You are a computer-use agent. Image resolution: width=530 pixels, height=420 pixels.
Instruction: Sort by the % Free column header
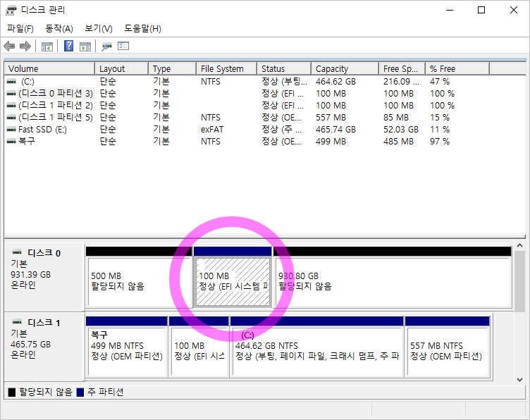457,68
